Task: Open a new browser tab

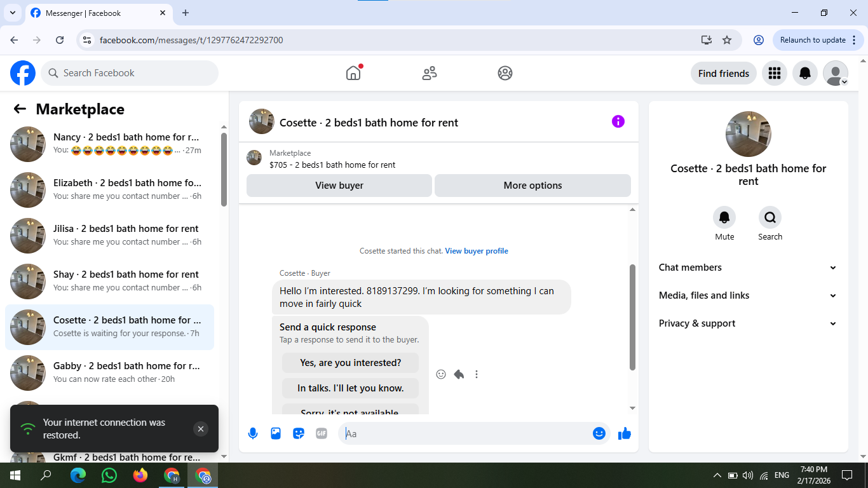Action: point(186,13)
